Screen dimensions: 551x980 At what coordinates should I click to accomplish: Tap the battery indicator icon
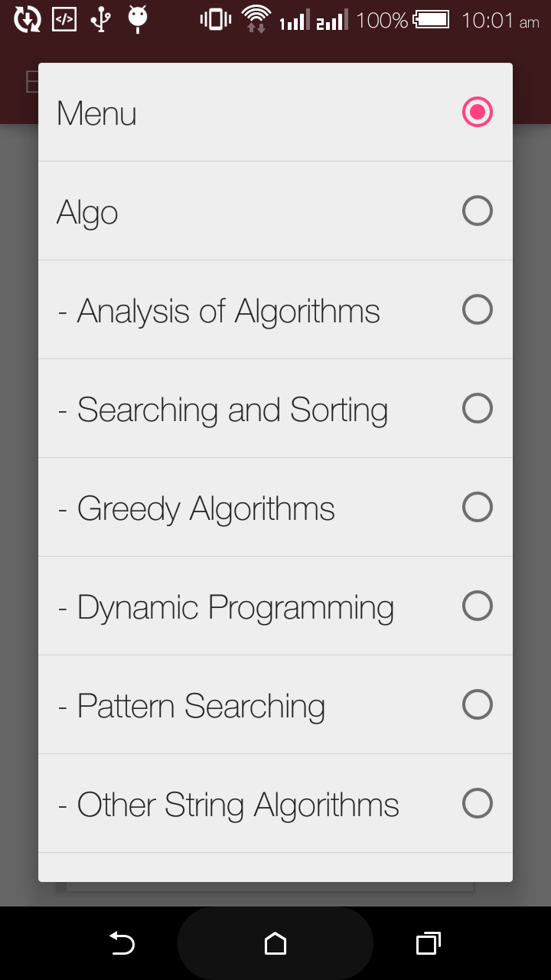tap(432, 20)
